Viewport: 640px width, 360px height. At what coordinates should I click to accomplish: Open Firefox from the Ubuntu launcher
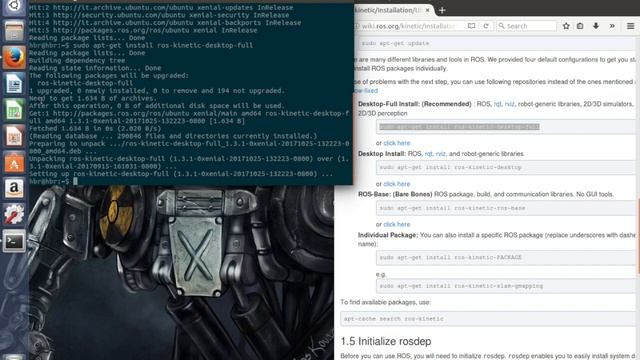14,58
